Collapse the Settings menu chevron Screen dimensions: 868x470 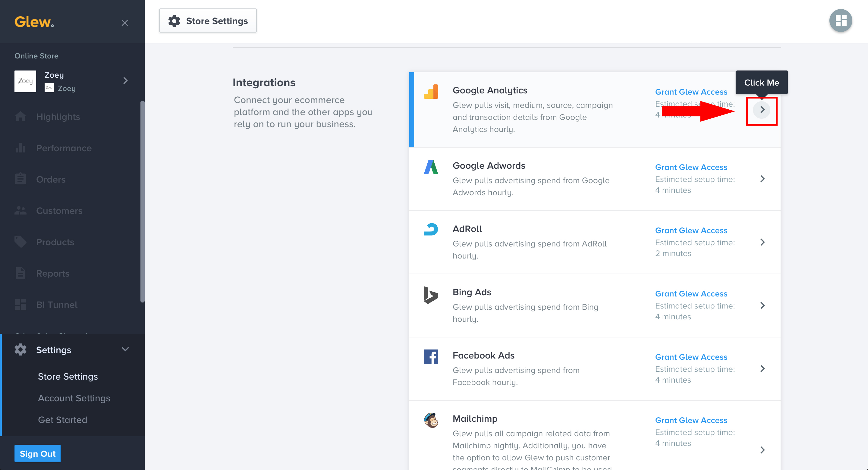coord(125,349)
